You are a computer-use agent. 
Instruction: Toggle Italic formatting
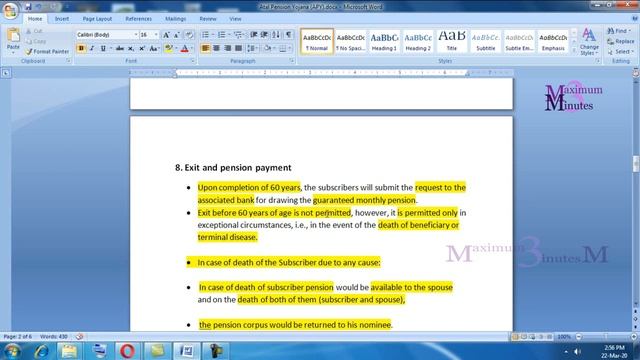(x=92, y=48)
